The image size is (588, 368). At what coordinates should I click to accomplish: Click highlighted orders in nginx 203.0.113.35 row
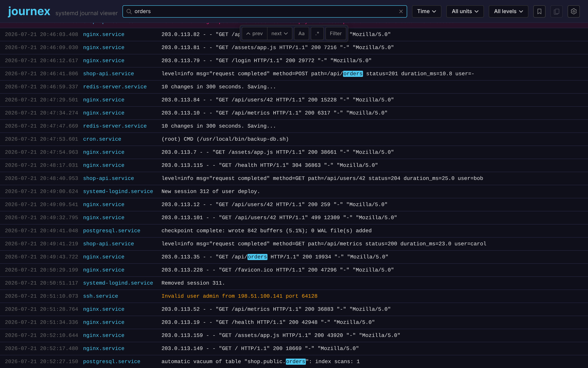click(257, 257)
